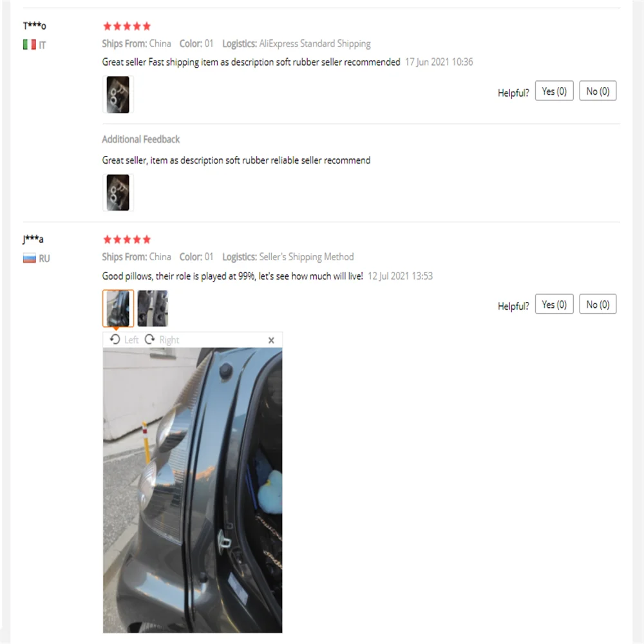The width and height of the screenshot is (644, 644).
Task: Click the enlarged car door photo
Action: click(193, 490)
